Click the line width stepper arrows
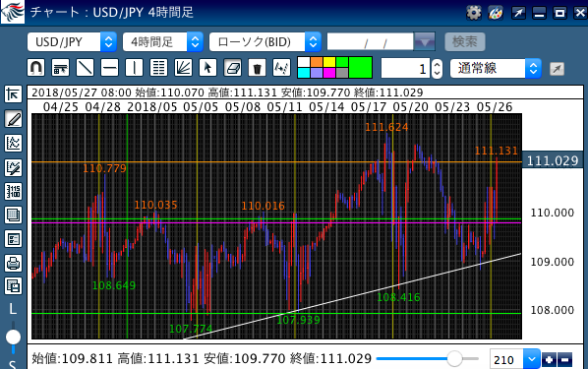Image resolution: width=588 pixels, height=369 pixels. 437,69
